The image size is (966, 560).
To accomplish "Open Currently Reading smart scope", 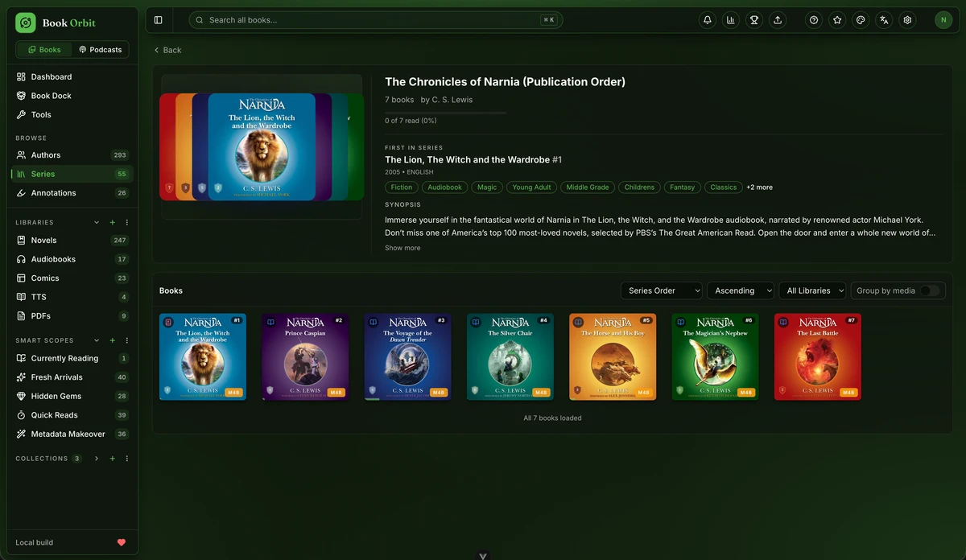I will click(x=72, y=359).
